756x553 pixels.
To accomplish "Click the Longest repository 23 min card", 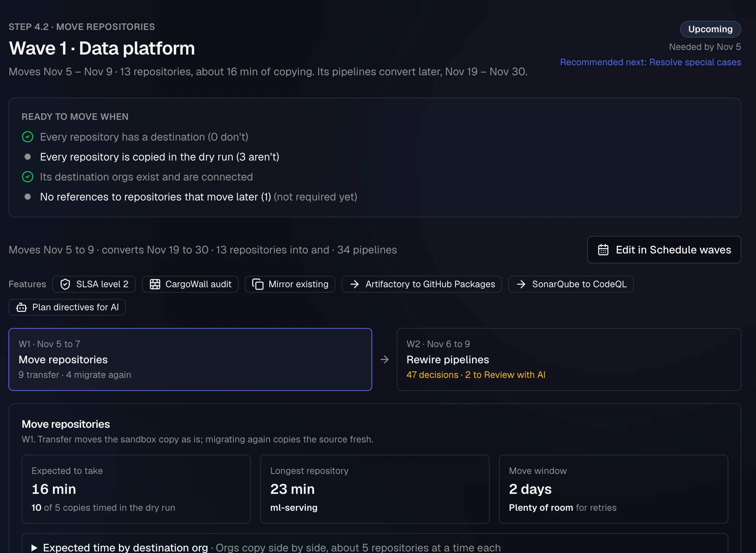I will coord(375,489).
